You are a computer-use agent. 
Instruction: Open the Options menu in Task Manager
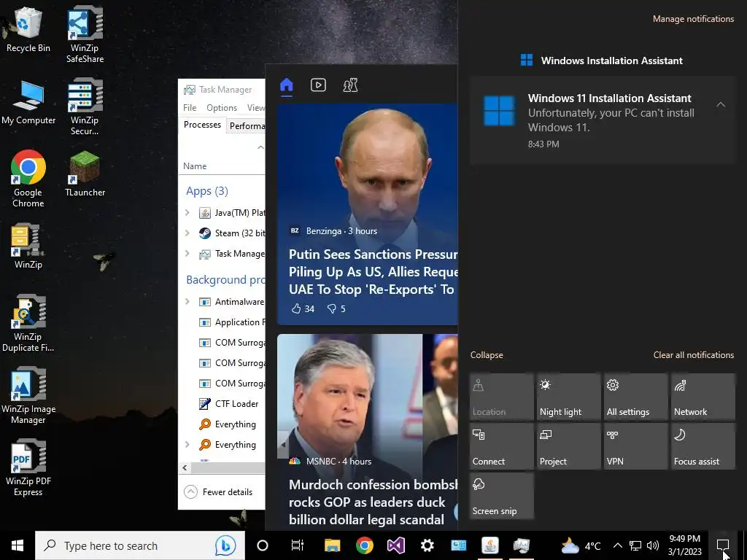222,108
